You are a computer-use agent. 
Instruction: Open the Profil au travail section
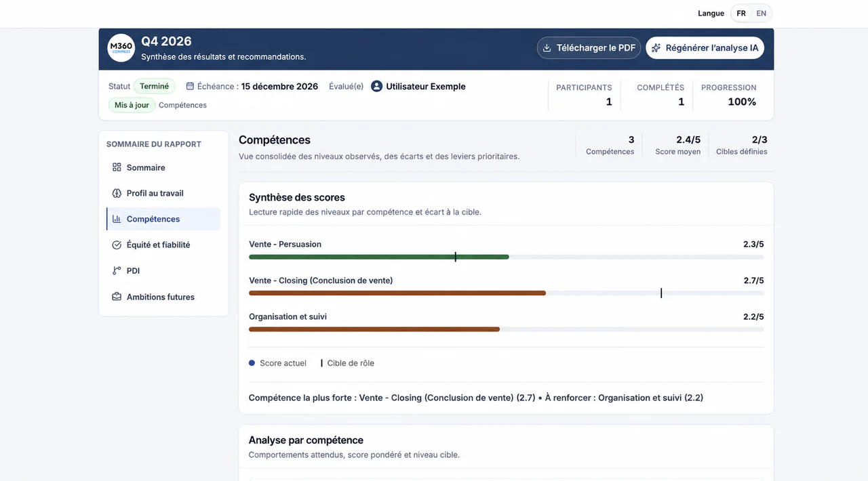pos(163,193)
